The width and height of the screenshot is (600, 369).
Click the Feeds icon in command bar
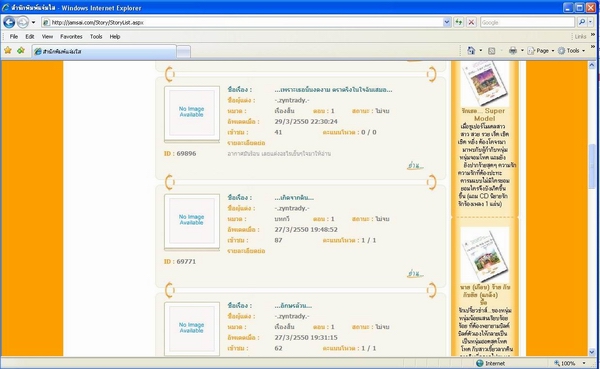point(492,51)
